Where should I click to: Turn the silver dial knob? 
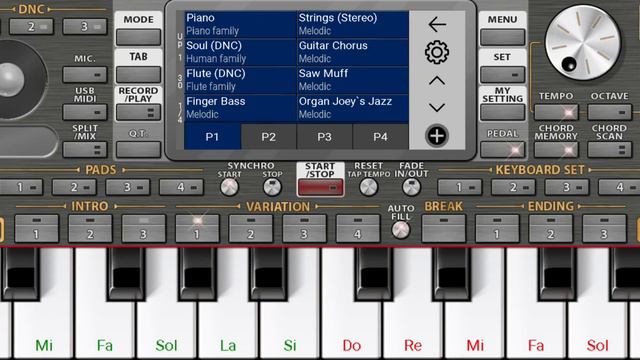582,42
